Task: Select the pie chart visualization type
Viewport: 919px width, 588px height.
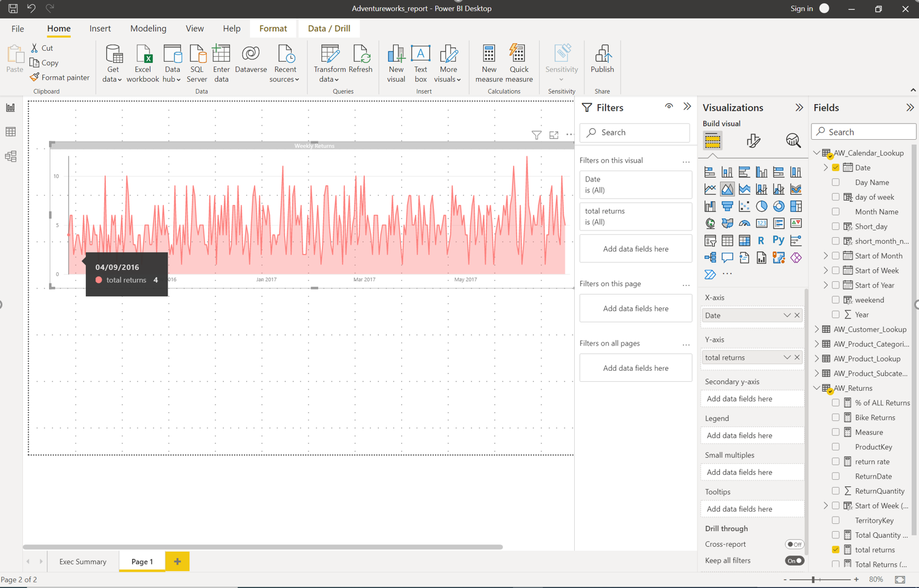Action: coord(761,206)
